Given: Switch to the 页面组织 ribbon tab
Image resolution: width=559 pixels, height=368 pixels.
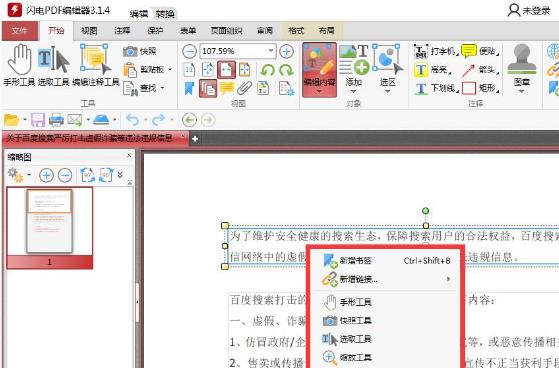Looking at the screenshot, I should point(227,31).
